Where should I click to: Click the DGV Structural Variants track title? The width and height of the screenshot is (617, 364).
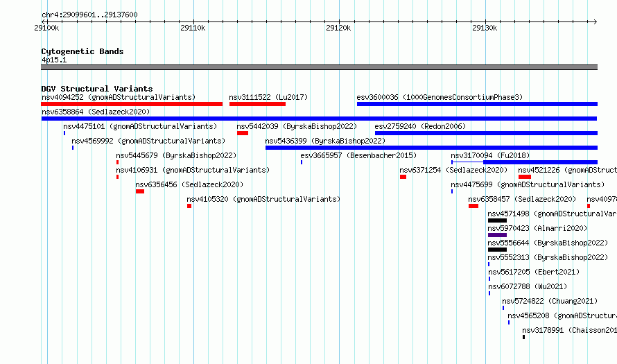(97, 89)
